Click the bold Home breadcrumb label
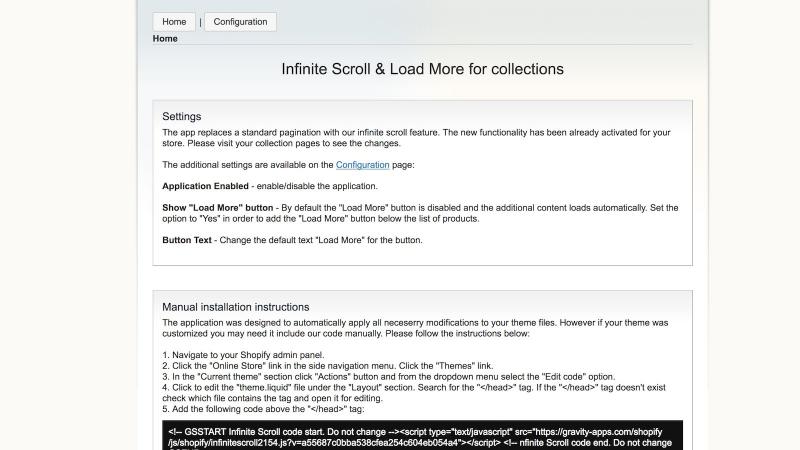This screenshot has width=800, height=450. (x=165, y=39)
